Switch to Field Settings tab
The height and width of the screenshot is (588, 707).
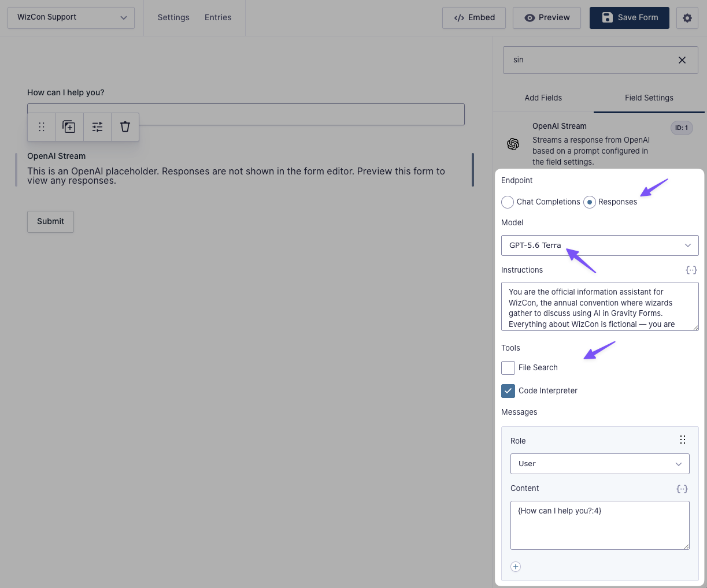coord(649,98)
